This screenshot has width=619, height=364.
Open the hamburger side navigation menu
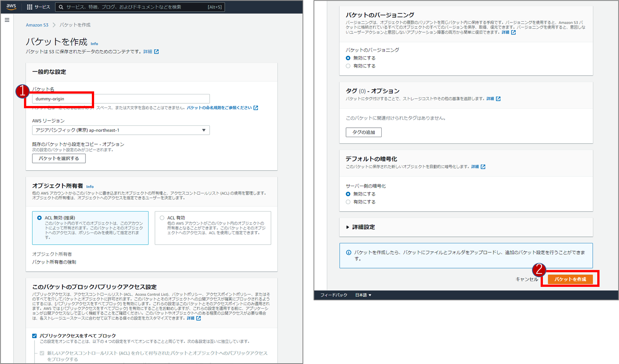(7, 20)
